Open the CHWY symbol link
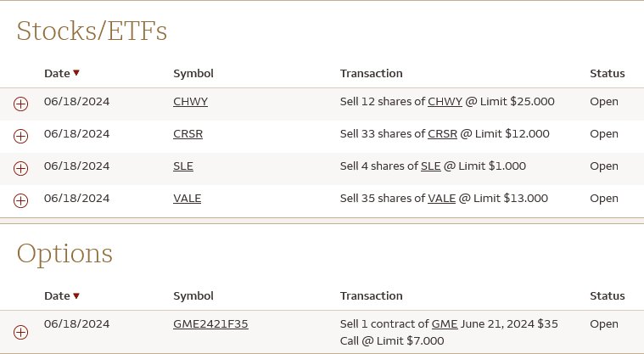Image resolution: width=644 pixels, height=354 pixels. tap(191, 102)
